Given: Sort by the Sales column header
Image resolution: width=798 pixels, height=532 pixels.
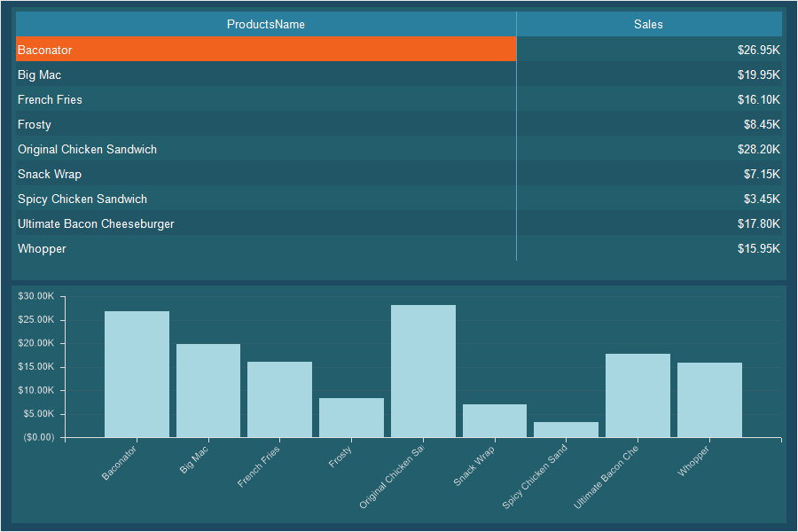Looking at the screenshot, I should tap(648, 24).
